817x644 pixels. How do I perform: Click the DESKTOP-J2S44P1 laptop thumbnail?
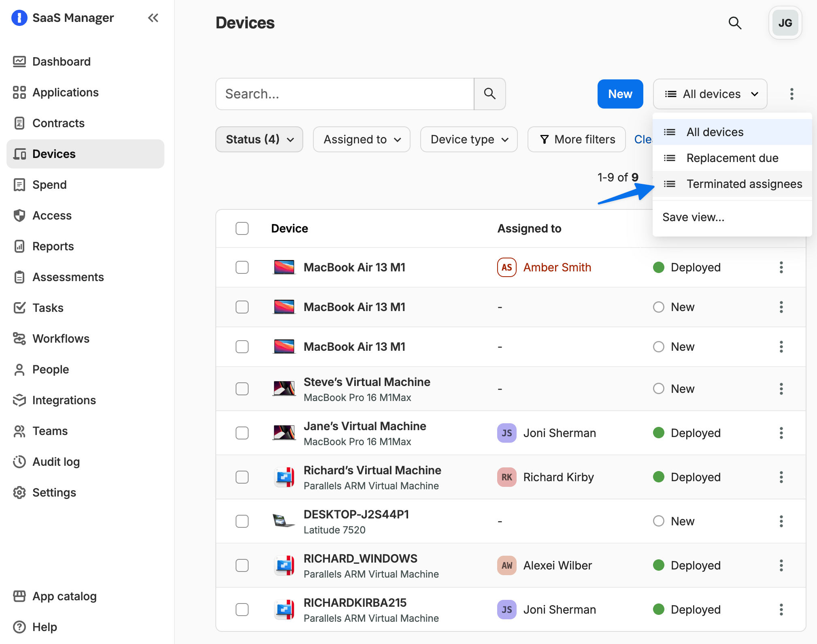[284, 521]
